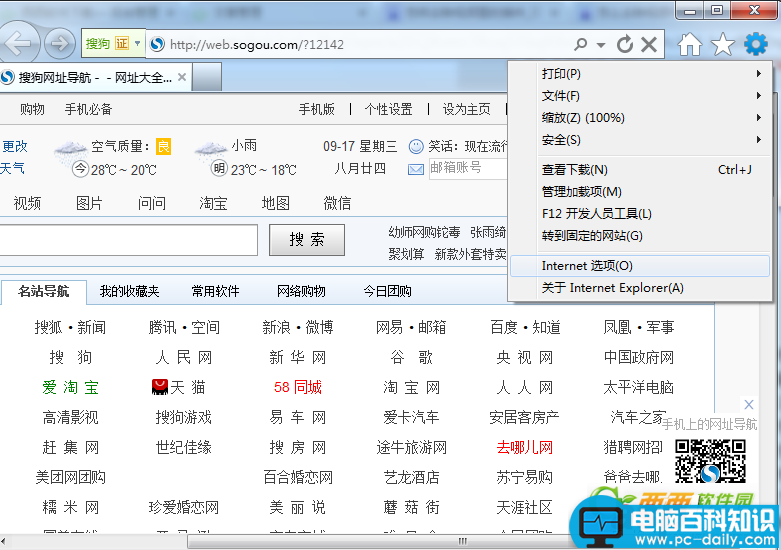
Task: Open 新浪·微博 link
Action: point(298,327)
